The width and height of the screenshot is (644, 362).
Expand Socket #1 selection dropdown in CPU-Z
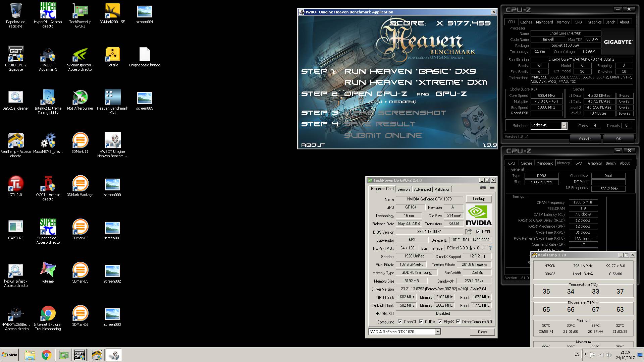coord(564,125)
